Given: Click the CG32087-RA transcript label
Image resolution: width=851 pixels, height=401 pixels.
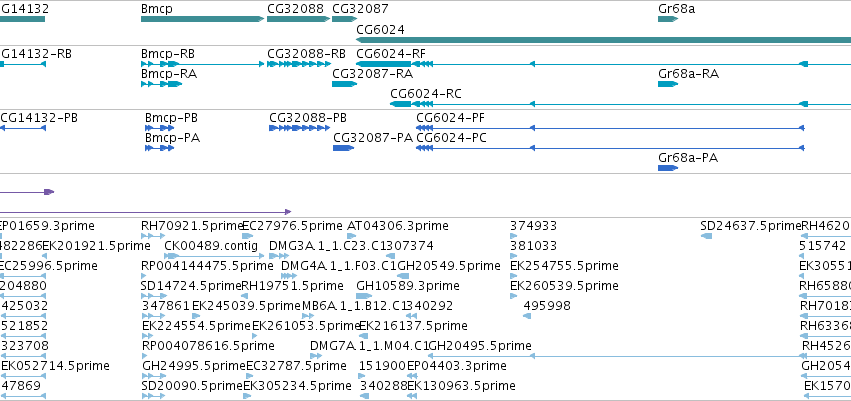Looking at the screenshot, I should (x=372, y=74).
